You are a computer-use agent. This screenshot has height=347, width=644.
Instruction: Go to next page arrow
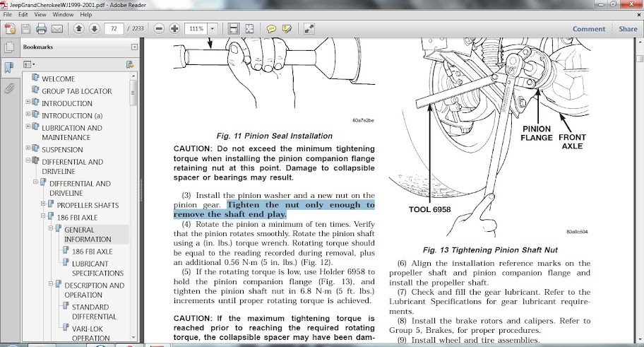pos(94,28)
